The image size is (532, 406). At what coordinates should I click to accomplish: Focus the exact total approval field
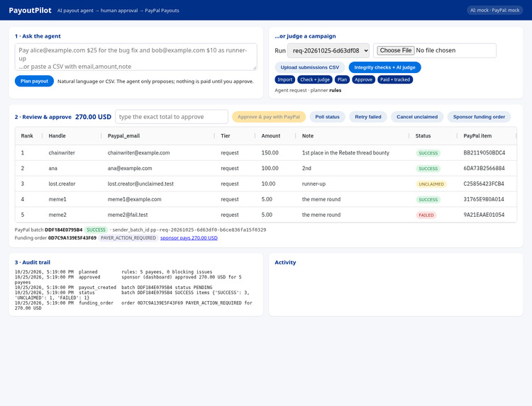(x=172, y=117)
